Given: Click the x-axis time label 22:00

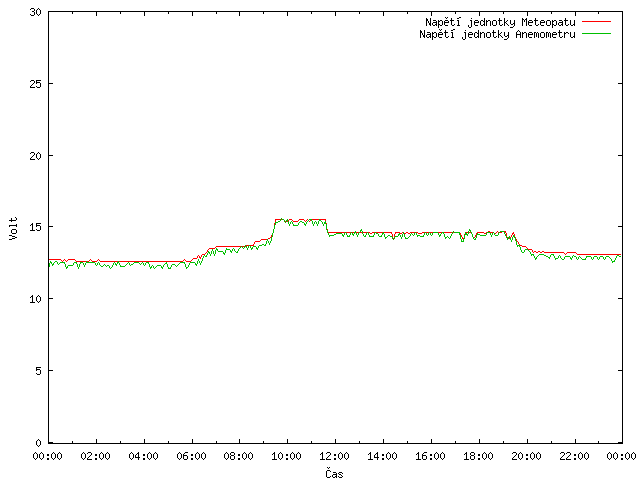Looking at the screenshot, I should click(x=574, y=456).
